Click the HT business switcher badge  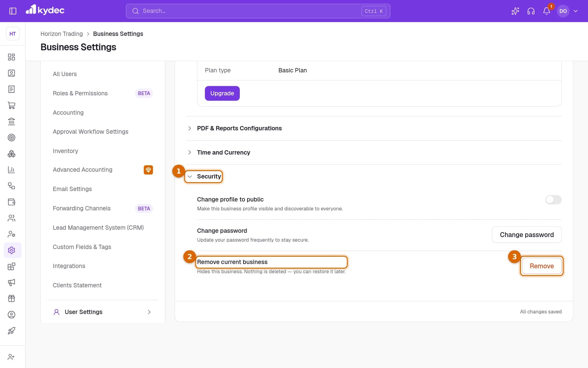[13, 34]
